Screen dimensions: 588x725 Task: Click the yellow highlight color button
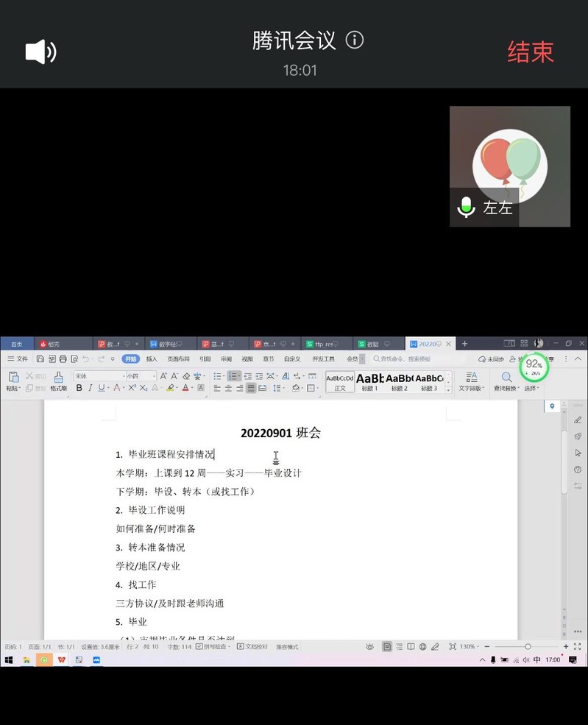pos(171,388)
